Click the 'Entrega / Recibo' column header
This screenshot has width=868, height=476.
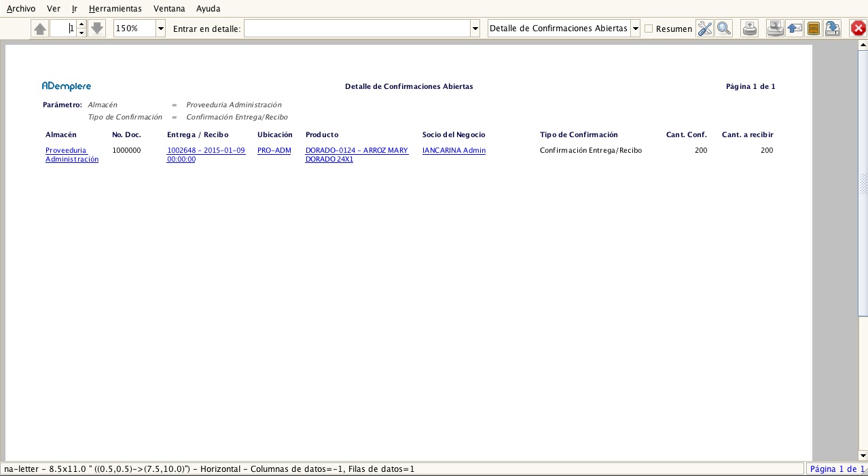tap(198, 134)
